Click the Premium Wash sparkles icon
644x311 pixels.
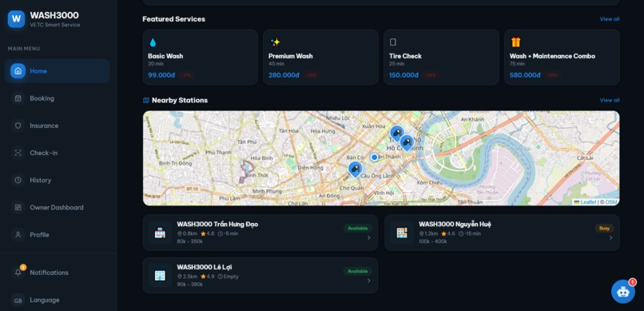tap(275, 42)
